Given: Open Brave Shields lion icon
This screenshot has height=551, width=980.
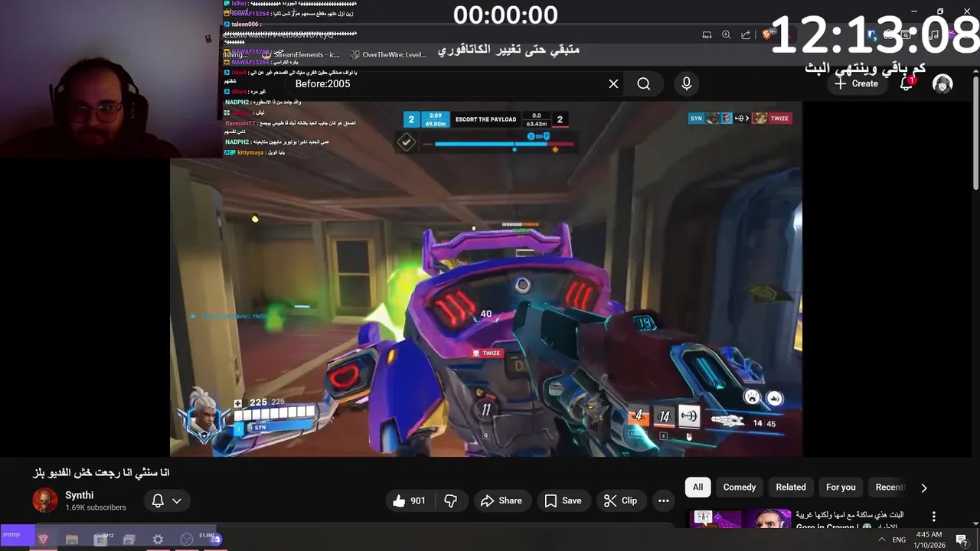Looking at the screenshot, I should [x=766, y=34].
